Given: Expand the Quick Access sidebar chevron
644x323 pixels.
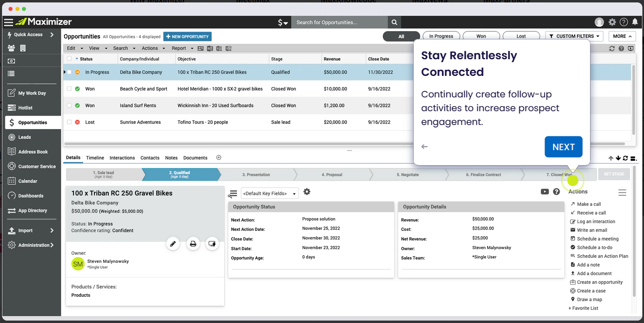Looking at the screenshot, I should [52, 35].
